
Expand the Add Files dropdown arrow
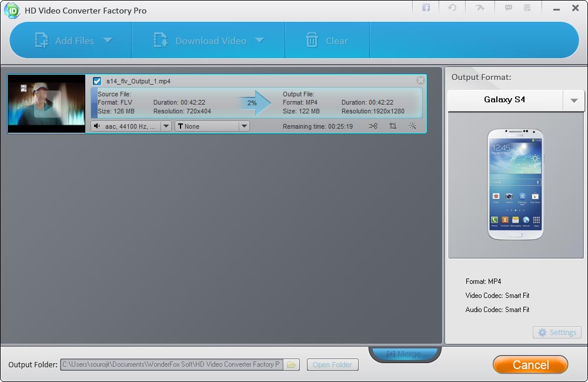coord(108,40)
